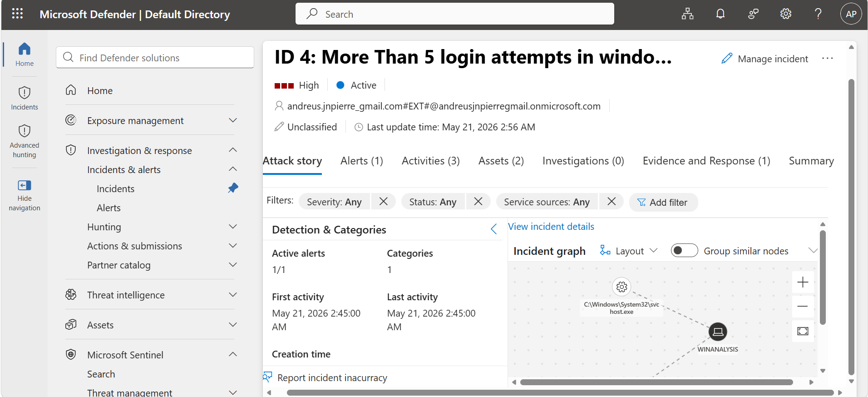This screenshot has width=868, height=397.
Task: Toggle Group similar nodes switch
Action: [684, 250]
